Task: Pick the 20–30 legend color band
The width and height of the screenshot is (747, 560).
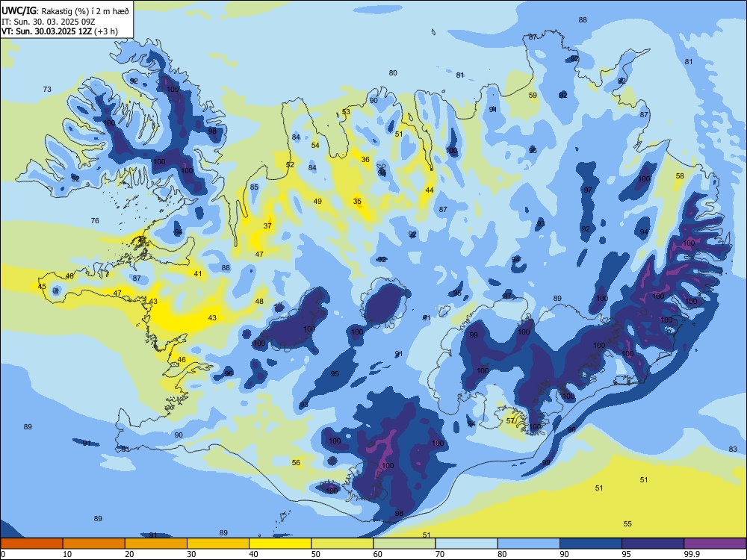Action: (x=156, y=544)
